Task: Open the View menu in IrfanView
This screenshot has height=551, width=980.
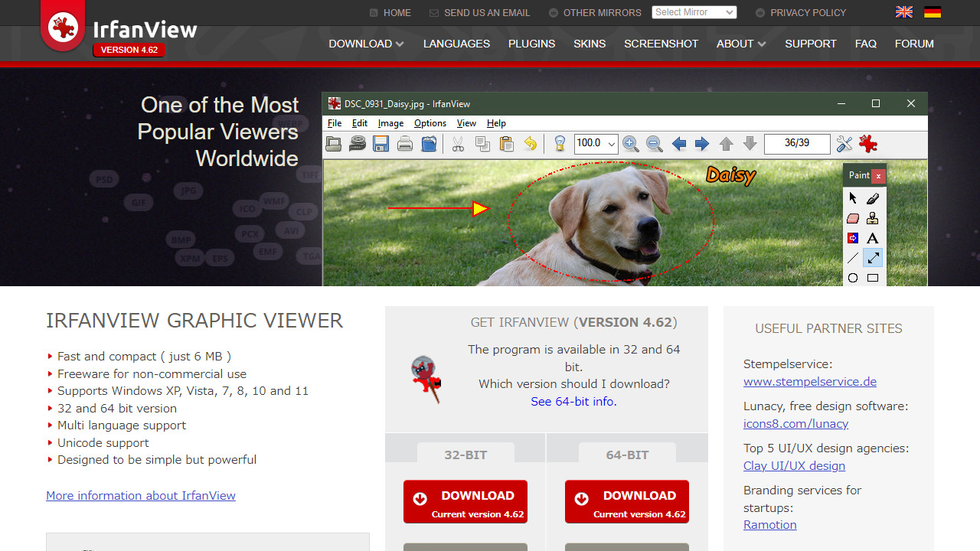Action: coord(466,123)
